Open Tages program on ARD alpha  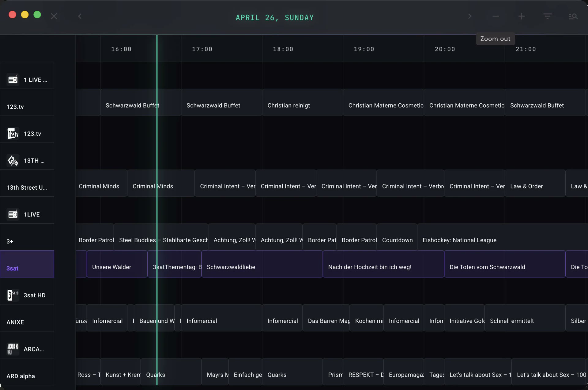coord(434,372)
